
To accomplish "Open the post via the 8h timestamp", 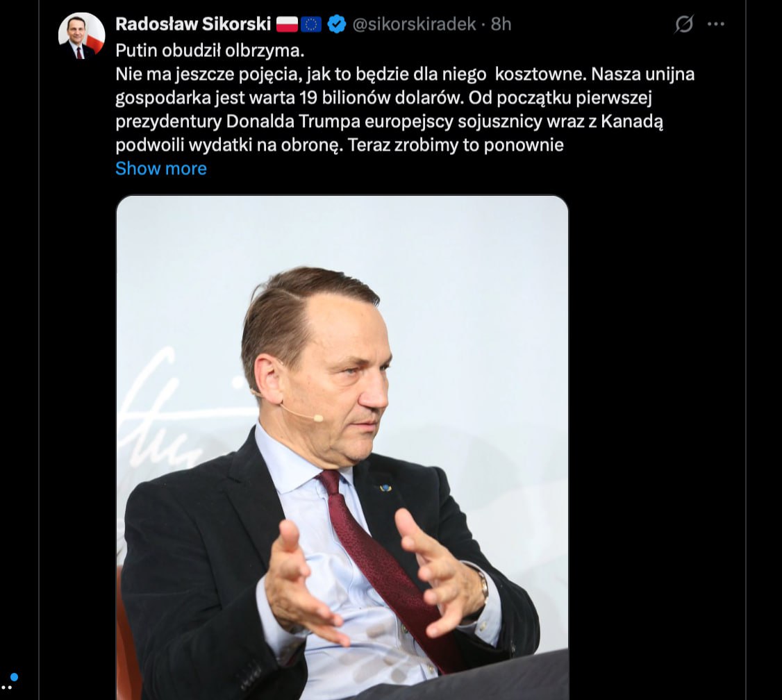I will click(x=501, y=24).
